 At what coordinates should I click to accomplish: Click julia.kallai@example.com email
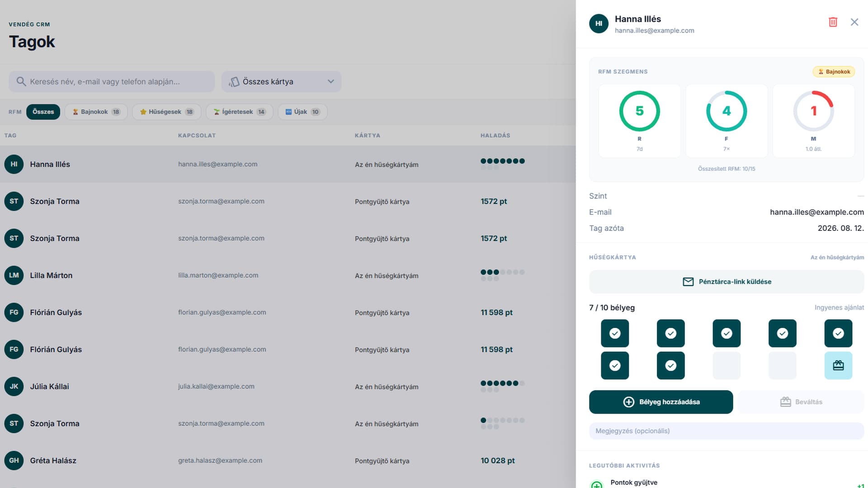216,387
